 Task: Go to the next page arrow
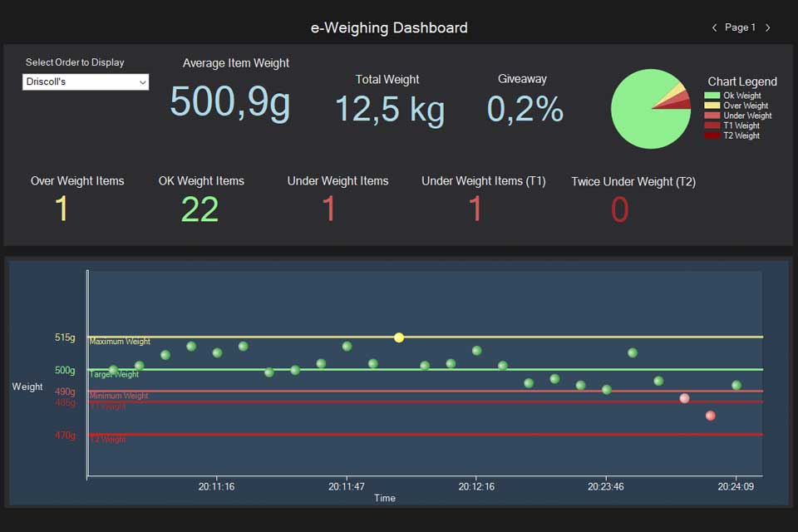pyautogui.click(x=768, y=27)
